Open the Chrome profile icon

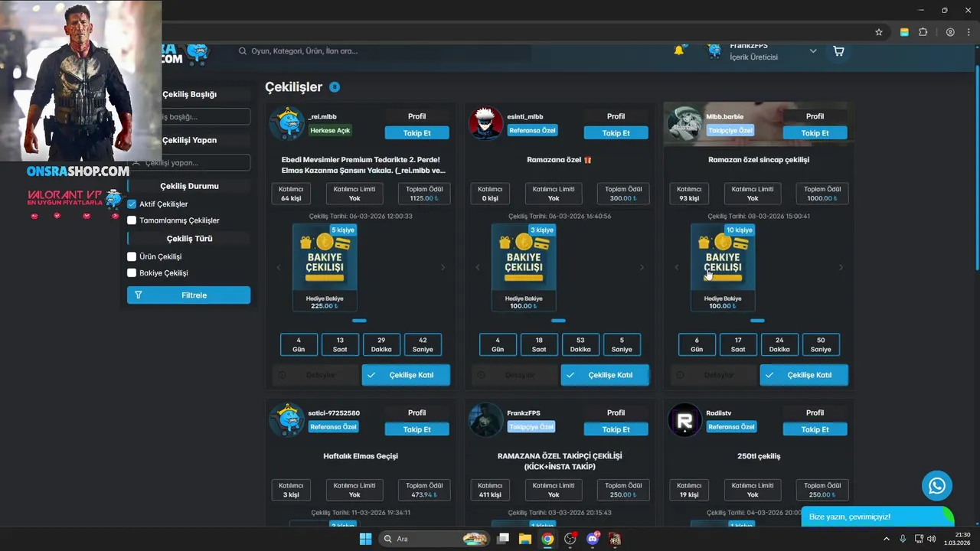pos(950,32)
